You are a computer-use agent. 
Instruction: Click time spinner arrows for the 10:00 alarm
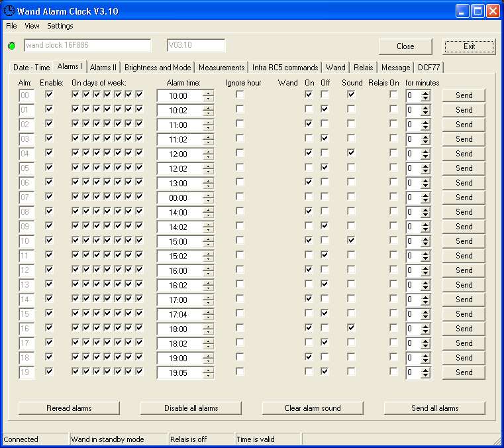208,96
